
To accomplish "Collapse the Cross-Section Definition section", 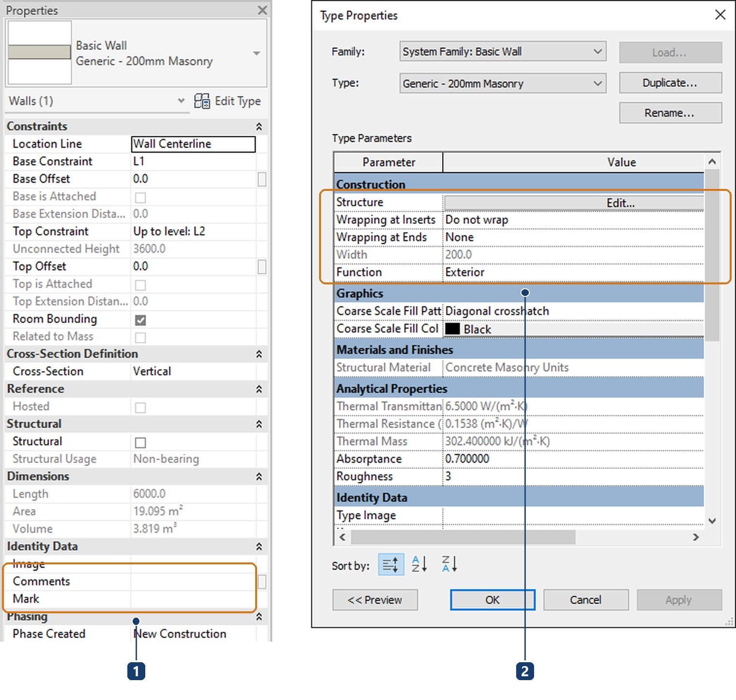I will 259,354.
